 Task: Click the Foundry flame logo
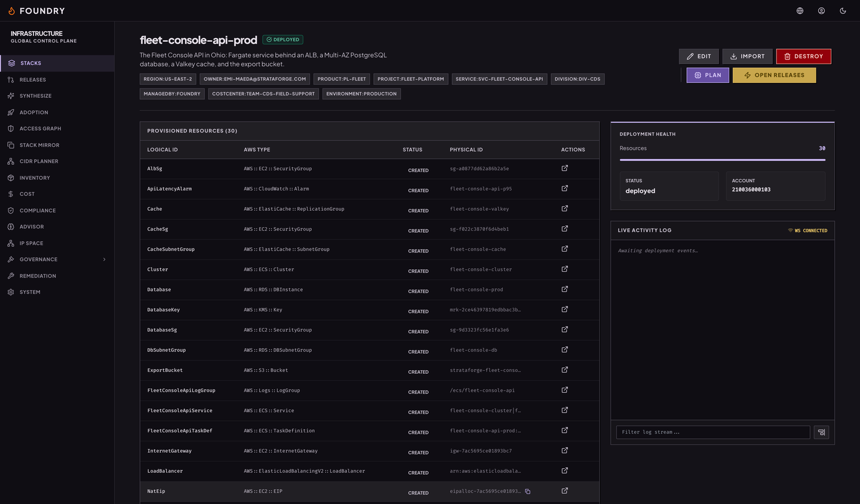11,11
